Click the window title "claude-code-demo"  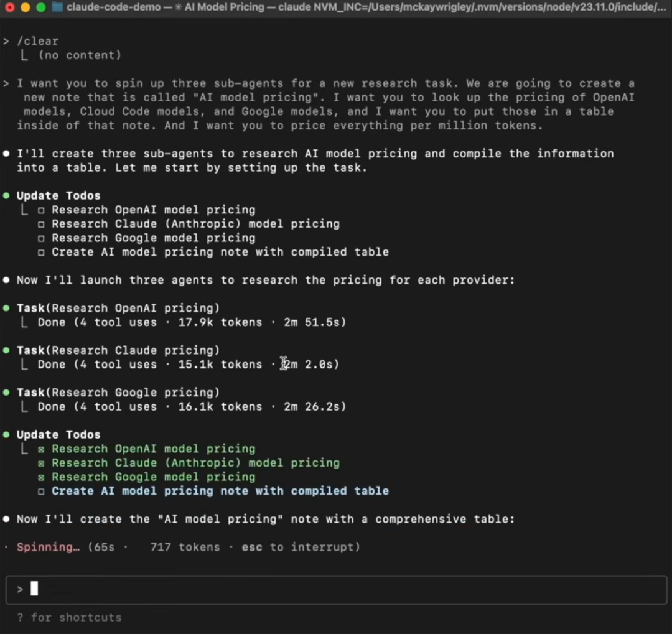click(114, 7)
